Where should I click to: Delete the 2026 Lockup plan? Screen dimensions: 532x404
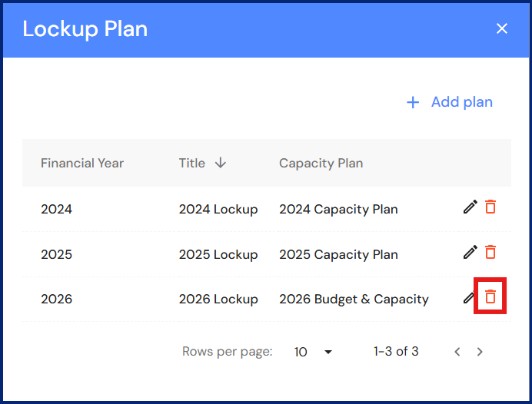pyautogui.click(x=490, y=297)
